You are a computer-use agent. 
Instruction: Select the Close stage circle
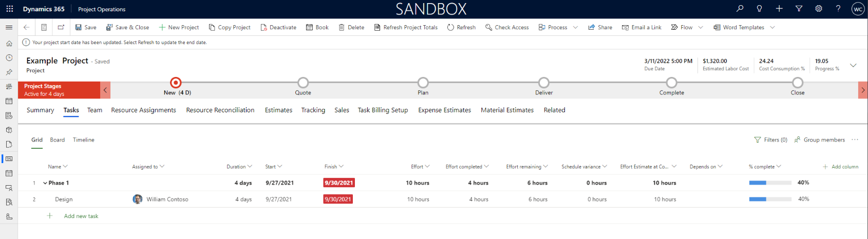point(797,83)
